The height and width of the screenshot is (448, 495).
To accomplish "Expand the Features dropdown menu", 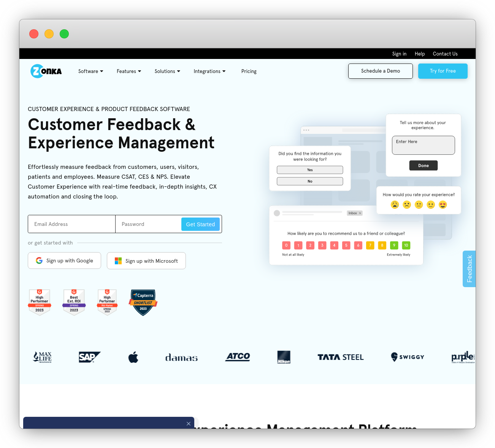I will point(129,71).
